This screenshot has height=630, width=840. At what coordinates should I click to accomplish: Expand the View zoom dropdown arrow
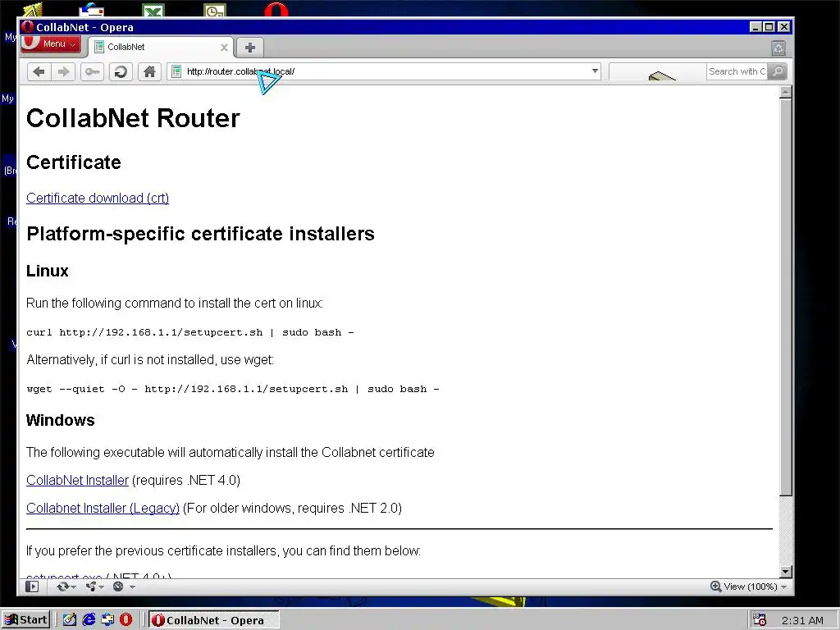(783, 587)
